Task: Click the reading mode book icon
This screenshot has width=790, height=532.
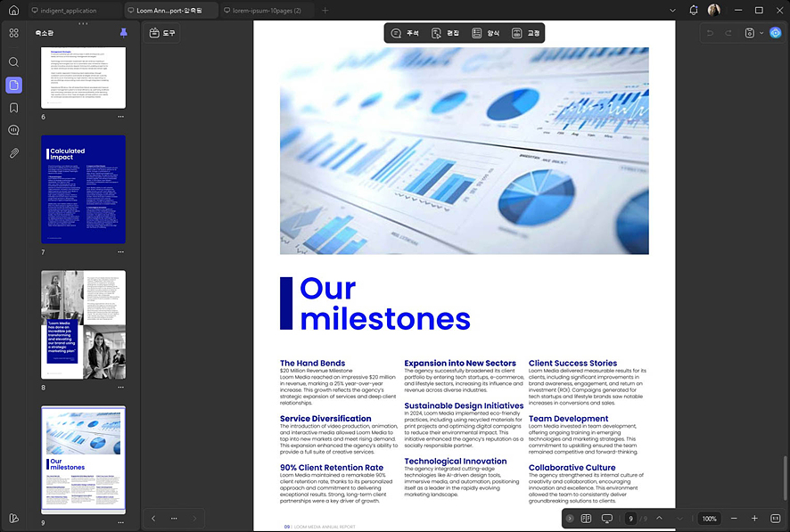Action: [586, 519]
